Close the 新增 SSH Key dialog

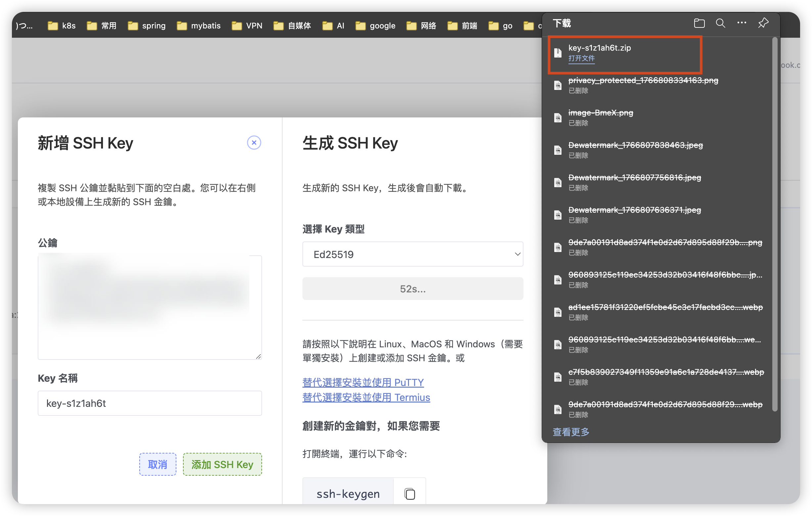[254, 143]
